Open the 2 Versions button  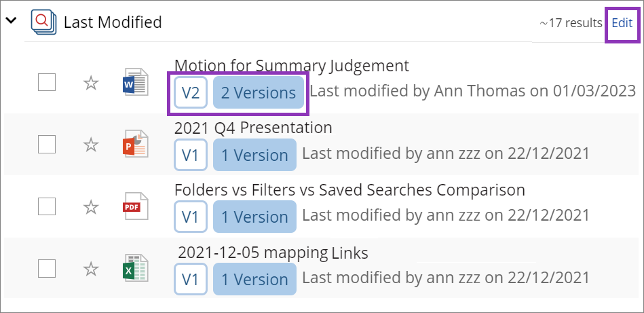258,93
